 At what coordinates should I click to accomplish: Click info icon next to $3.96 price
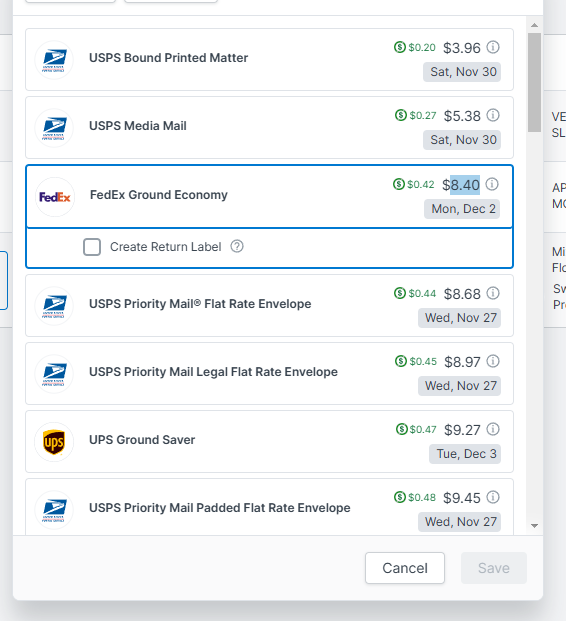(x=493, y=47)
